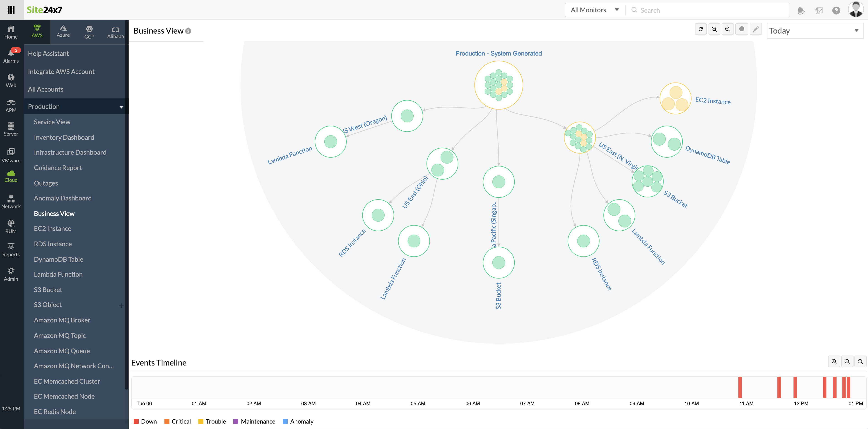Click the zoom-out icon on Business View
The width and height of the screenshot is (868, 429).
click(x=727, y=29)
